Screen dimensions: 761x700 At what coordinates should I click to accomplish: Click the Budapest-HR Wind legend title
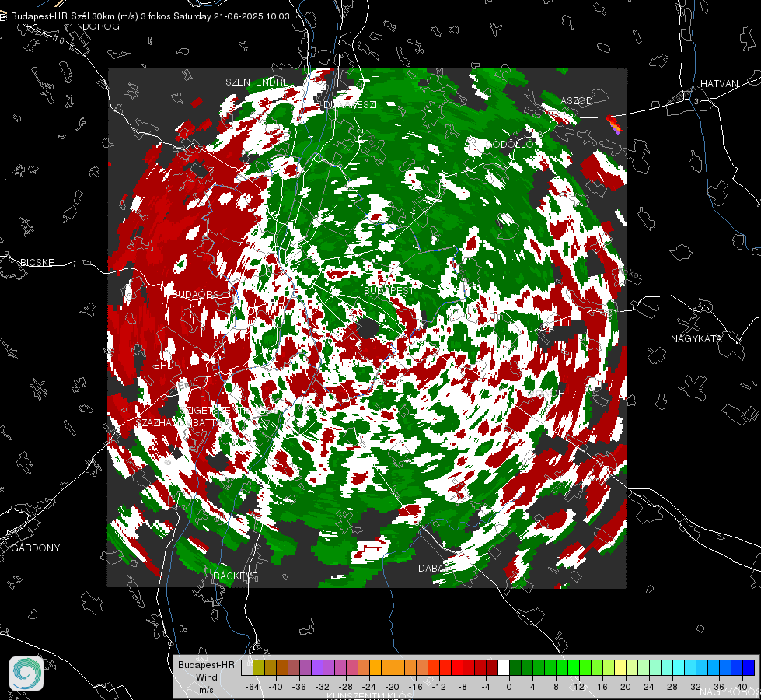pos(206,677)
